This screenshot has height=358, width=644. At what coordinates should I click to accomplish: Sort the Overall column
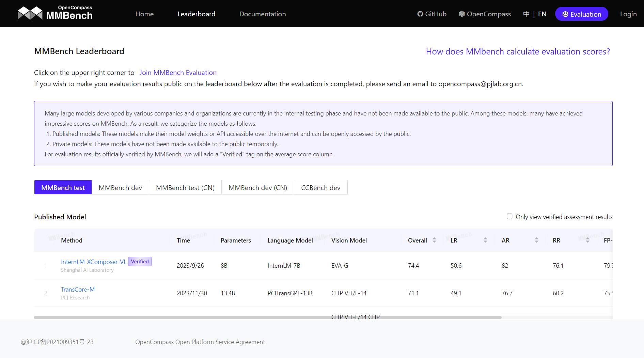pos(434,240)
